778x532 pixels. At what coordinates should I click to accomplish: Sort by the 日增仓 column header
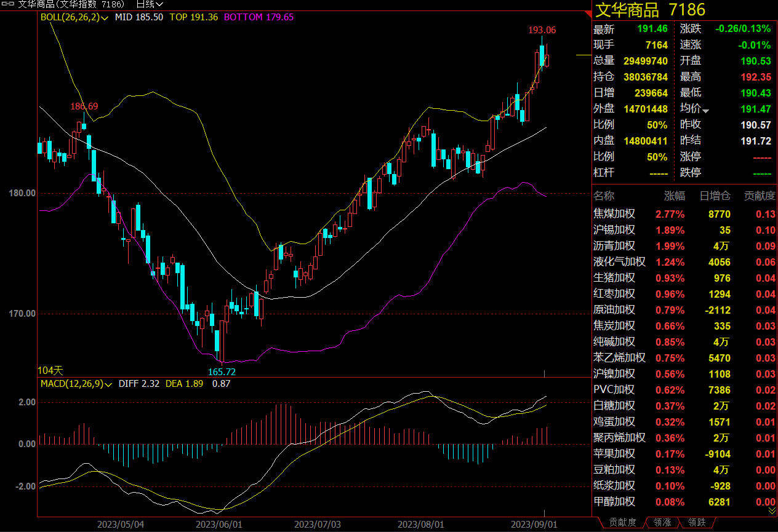click(x=715, y=196)
